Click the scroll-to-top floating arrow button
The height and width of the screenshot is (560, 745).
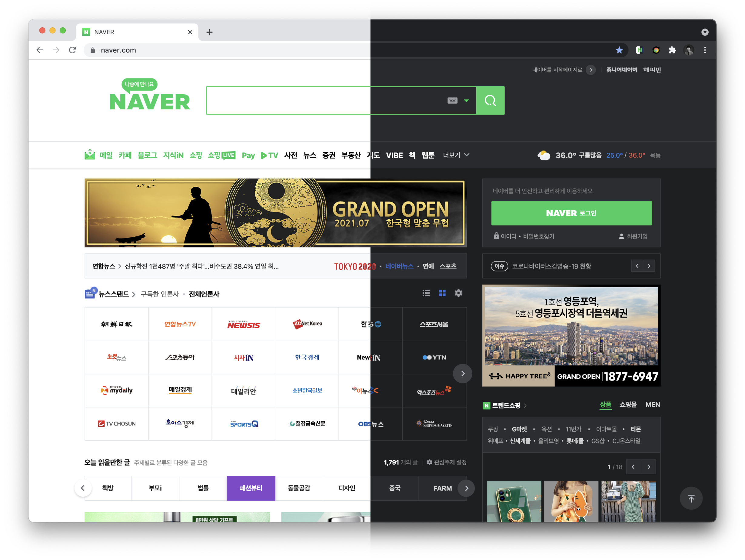click(x=691, y=498)
